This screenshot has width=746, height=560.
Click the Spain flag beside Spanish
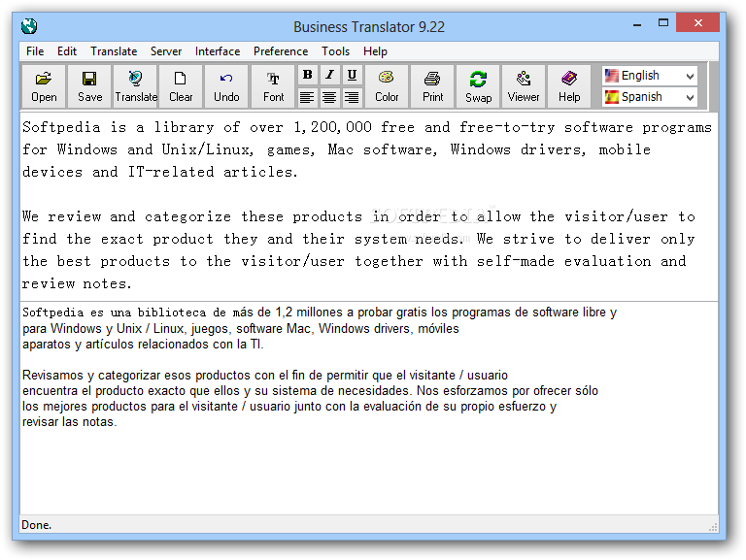click(611, 97)
